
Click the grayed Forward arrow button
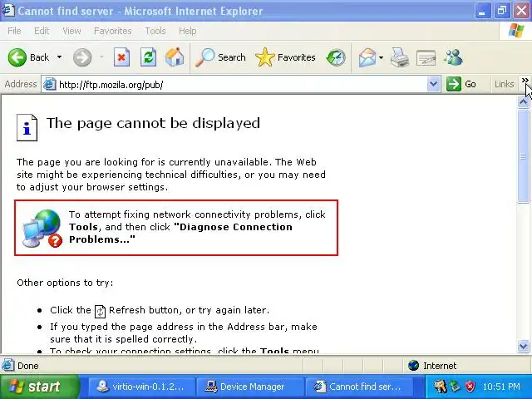tap(82, 57)
